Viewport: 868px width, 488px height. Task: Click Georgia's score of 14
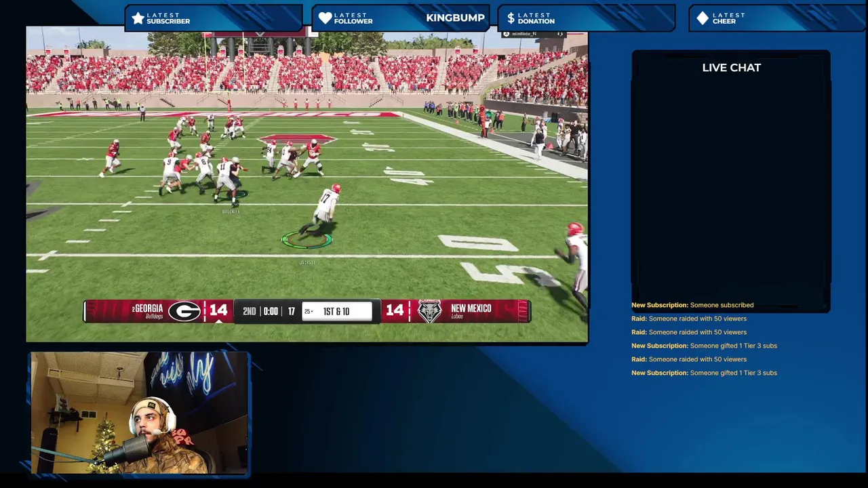tap(218, 310)
